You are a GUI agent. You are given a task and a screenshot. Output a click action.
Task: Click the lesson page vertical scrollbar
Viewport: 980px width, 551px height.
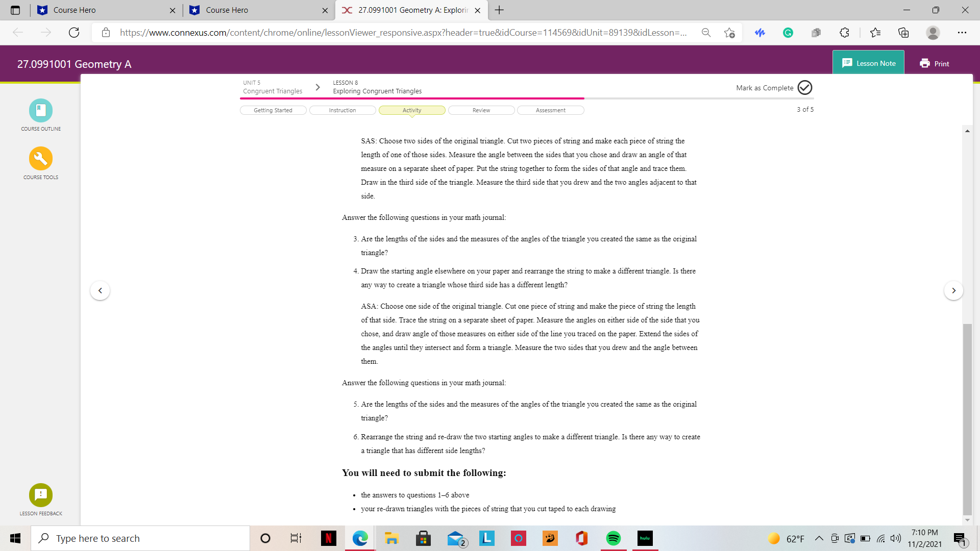(967, 418)
